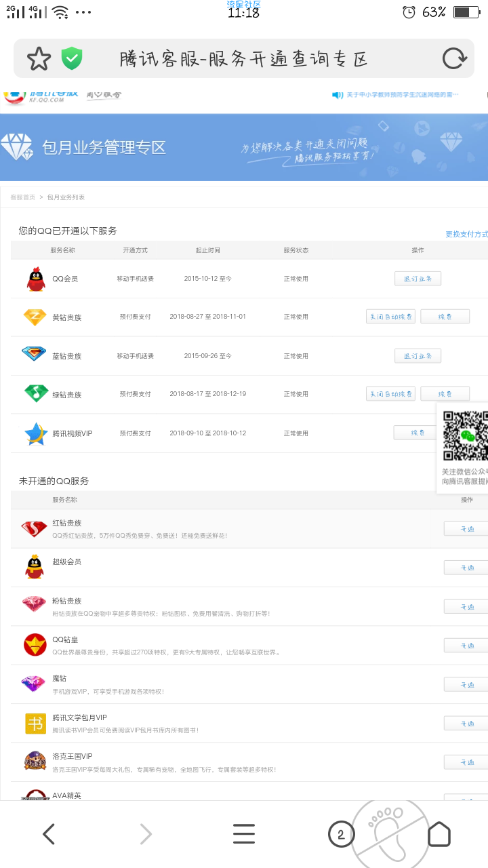Screen dimensions: 488x868
Task: Click the 魔钻 purple diamond icon
Action: tap(33, 684)
